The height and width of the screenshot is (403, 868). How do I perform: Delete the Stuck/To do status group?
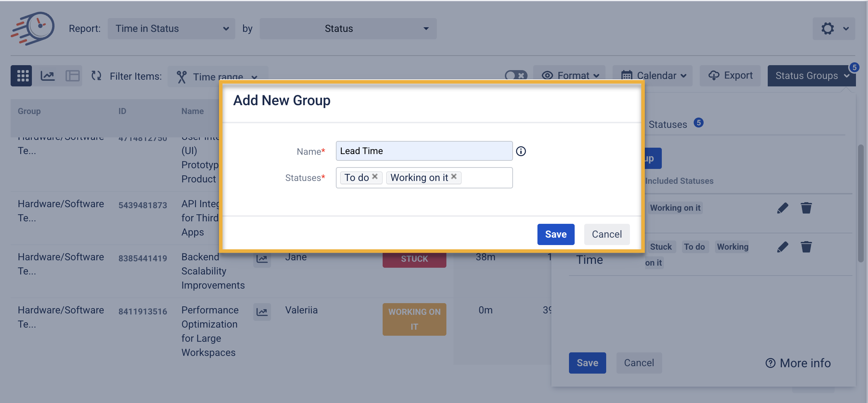[x=806, y=247]
